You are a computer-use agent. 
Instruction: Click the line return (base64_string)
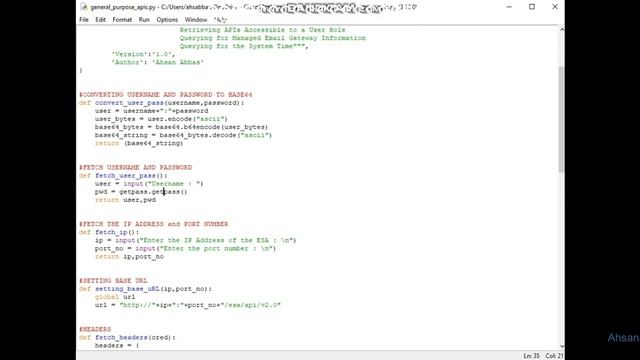(139, 144)
